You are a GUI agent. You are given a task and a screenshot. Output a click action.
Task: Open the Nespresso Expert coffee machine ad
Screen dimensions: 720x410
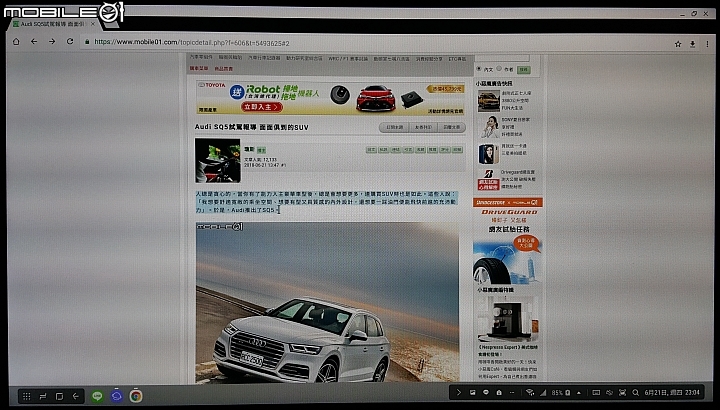(507, 317)
